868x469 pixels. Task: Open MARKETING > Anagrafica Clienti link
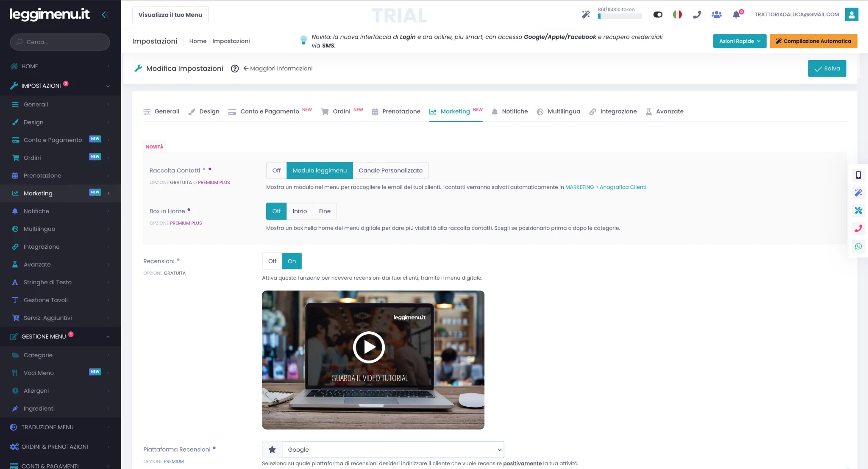tap(606, 187)
